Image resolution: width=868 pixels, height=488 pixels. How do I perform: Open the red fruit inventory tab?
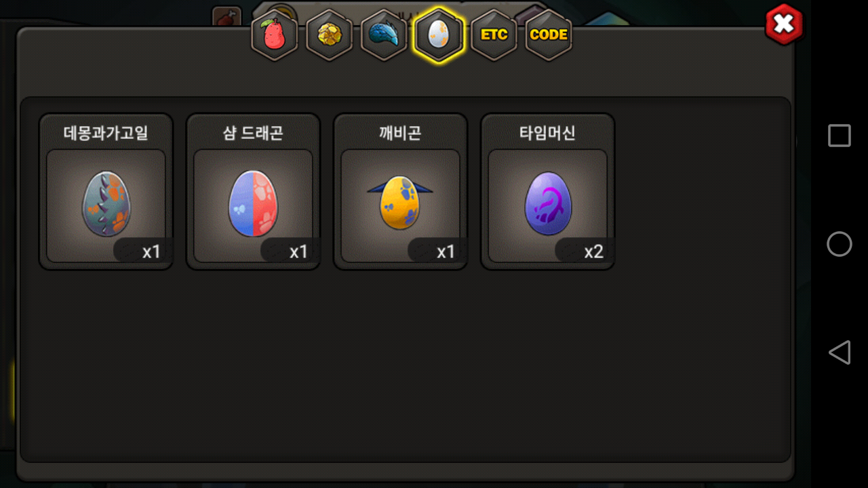275,35
